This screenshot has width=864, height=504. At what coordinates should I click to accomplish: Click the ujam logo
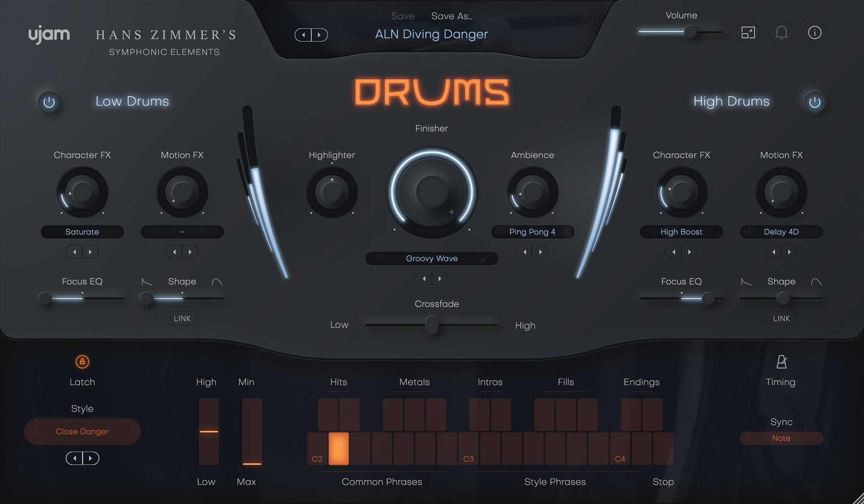(49, 35)
